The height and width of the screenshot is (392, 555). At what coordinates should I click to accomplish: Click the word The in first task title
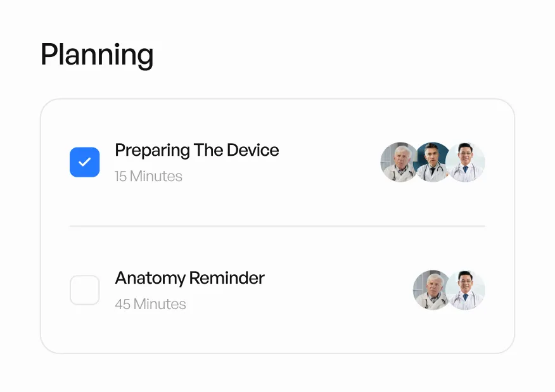208,151
